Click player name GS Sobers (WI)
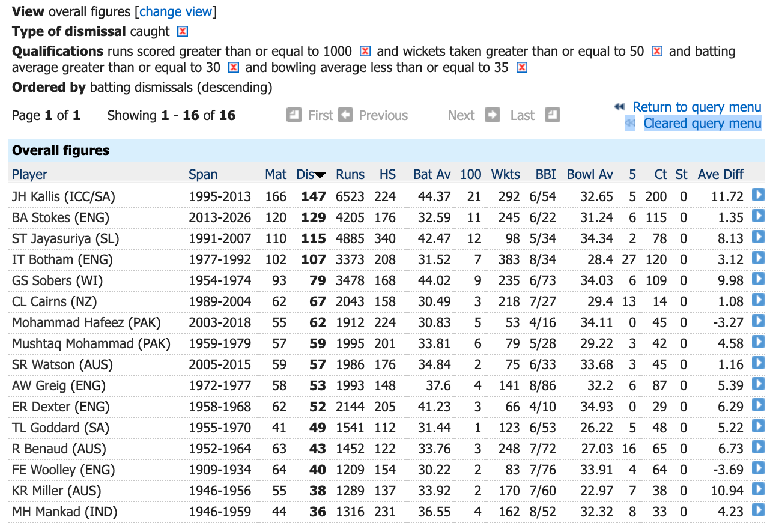 (x=58, y=280)
